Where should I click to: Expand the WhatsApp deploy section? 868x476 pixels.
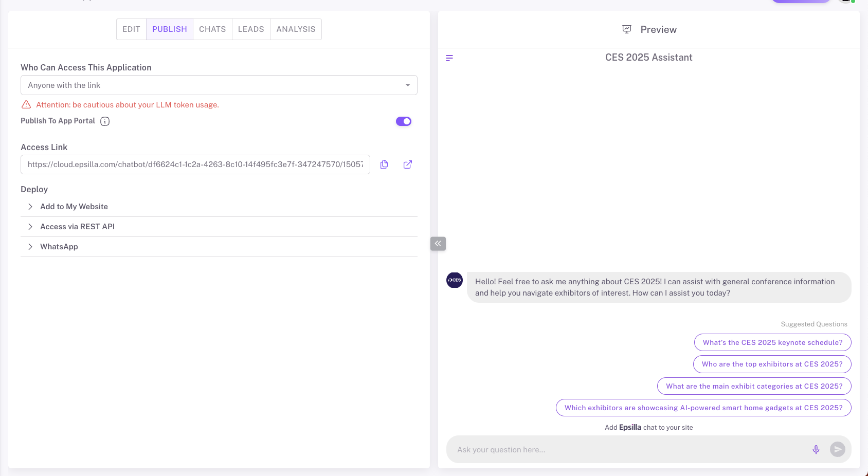pos(59,247)
